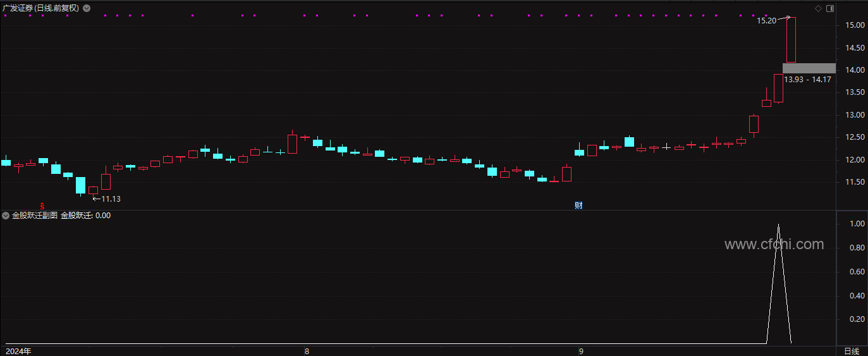
Task: Click the 14.00 price axis label
Action: [855, 70]
